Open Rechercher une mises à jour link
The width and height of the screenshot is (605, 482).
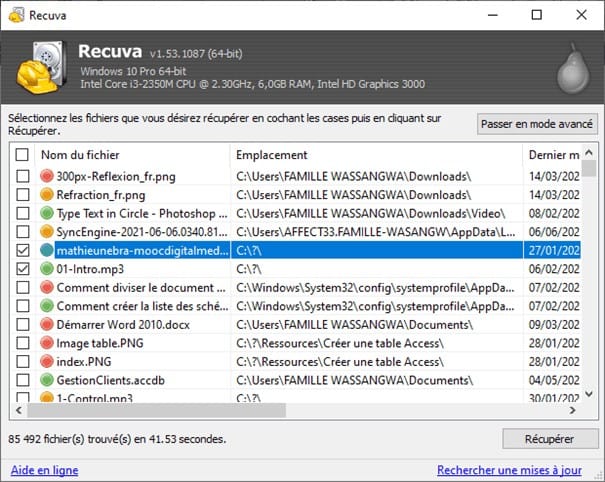(509, 470)
